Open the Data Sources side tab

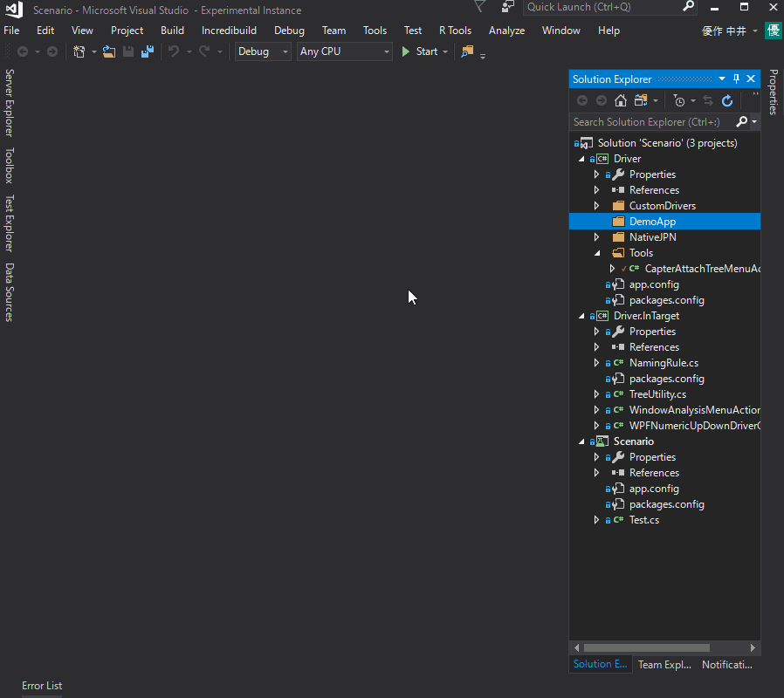click(x=9, y=292)
